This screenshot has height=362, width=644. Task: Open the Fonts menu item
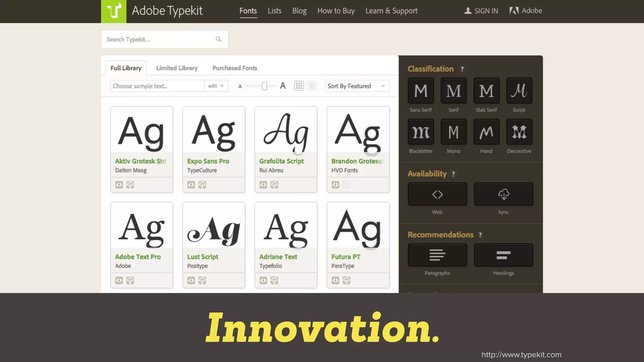248,11
